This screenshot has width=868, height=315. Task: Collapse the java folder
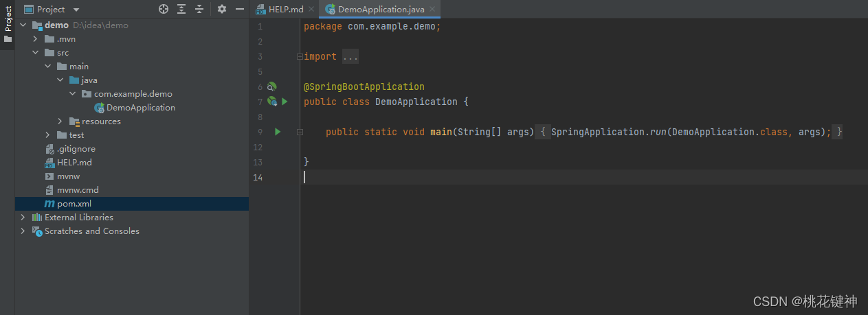pos(60,80)
